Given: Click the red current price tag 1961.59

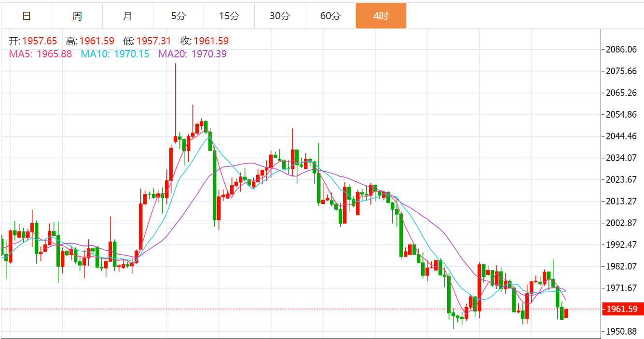Looking at the screenshot, I should coord(622,309).
